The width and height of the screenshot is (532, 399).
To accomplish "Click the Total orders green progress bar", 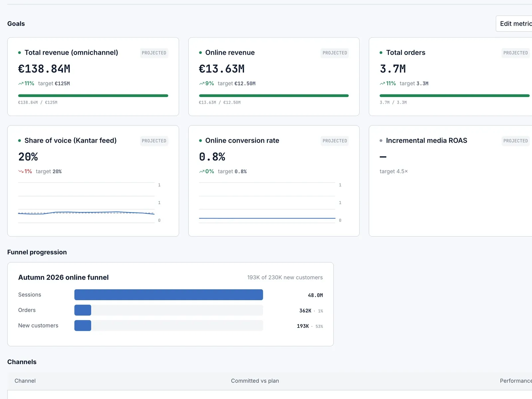I will tap(455, 96).
